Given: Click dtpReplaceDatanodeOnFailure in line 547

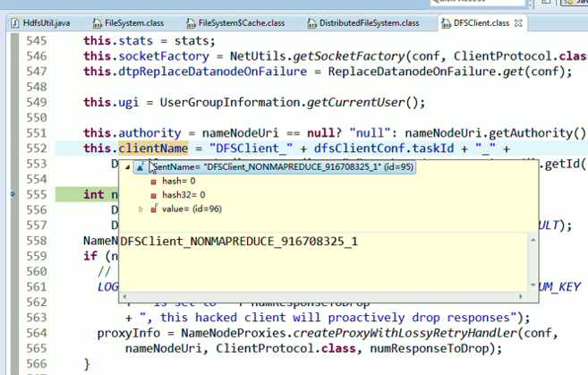Looking at the screenshot, I should (x=213, y=72).
